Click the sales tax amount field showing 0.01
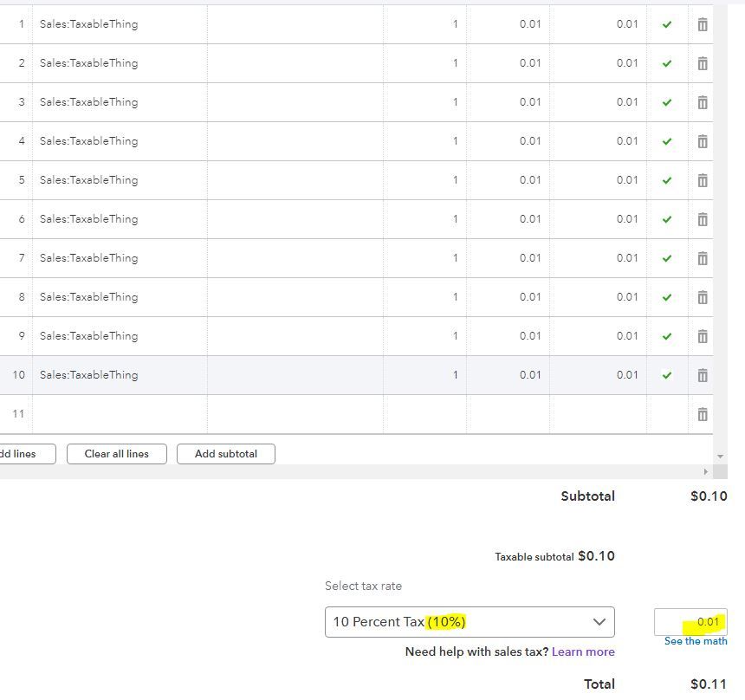 coord(690,621)
